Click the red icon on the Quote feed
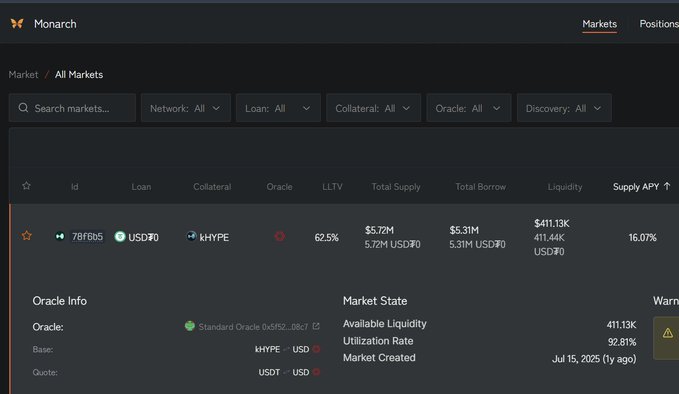Image resolution: width=679 pixels, height=394 pixels. 317,372
